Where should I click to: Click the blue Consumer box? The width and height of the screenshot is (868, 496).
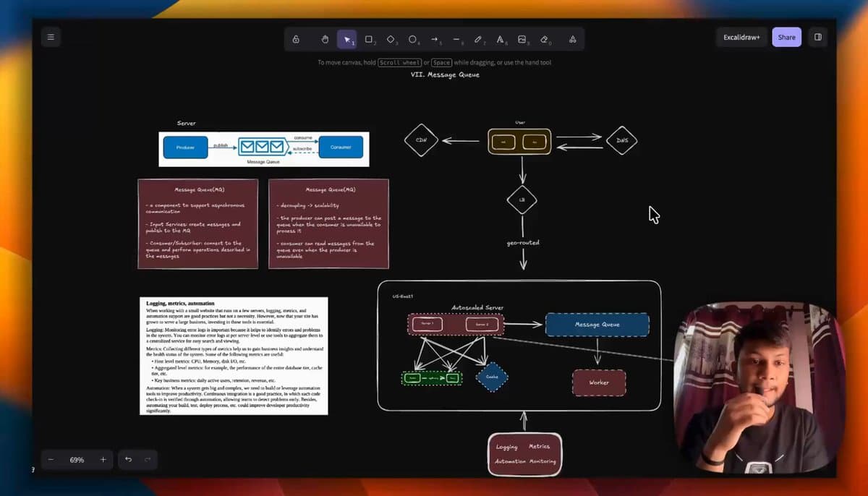[341, 147]
